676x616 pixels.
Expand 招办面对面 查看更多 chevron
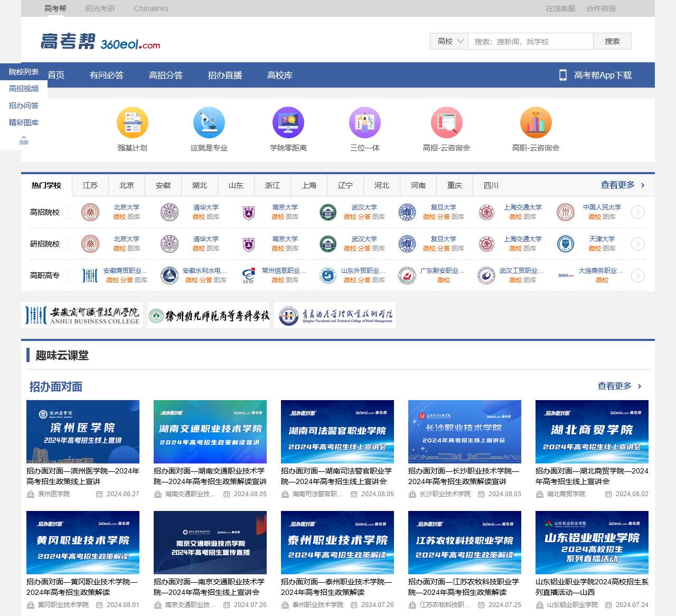640,386
